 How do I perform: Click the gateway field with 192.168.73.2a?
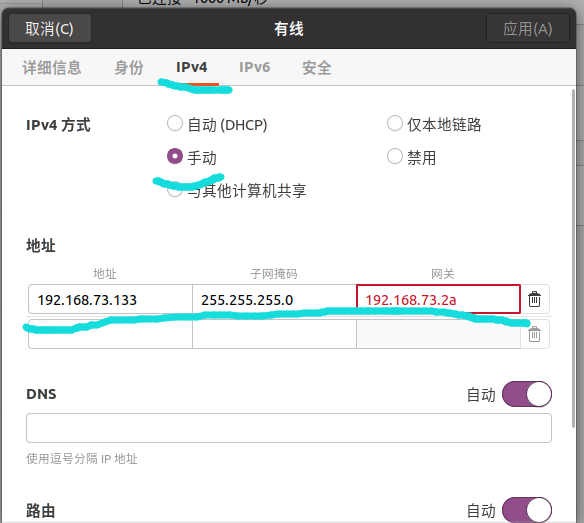(438, 299)
